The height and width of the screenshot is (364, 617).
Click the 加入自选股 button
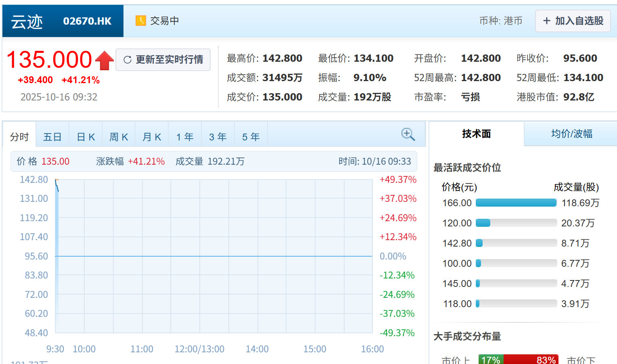coord(573,21)
